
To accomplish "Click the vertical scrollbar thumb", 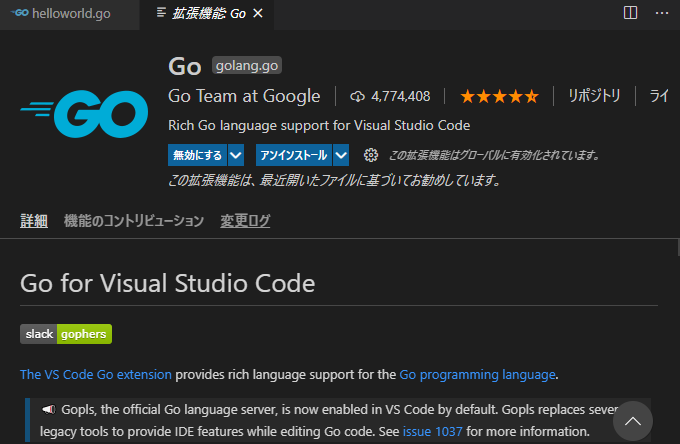I will coord(678,248).
